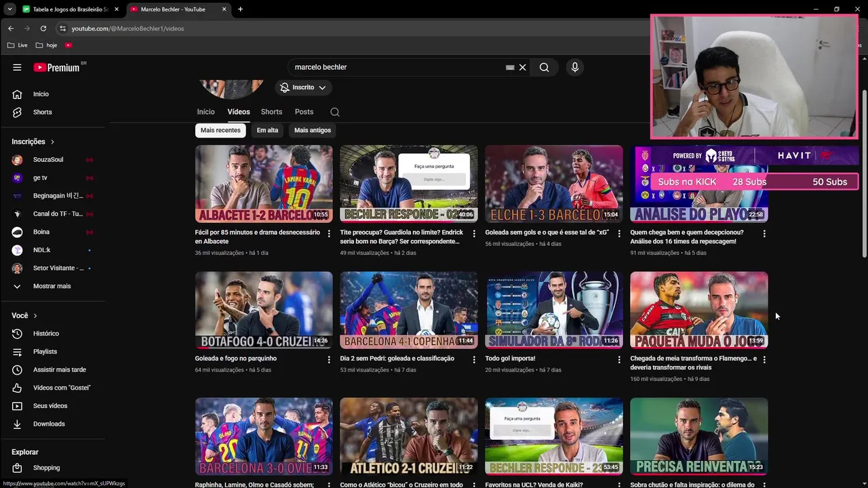Clear the search box with the X icon
This screenshot has width=868, height=488.
coord(523,67)
